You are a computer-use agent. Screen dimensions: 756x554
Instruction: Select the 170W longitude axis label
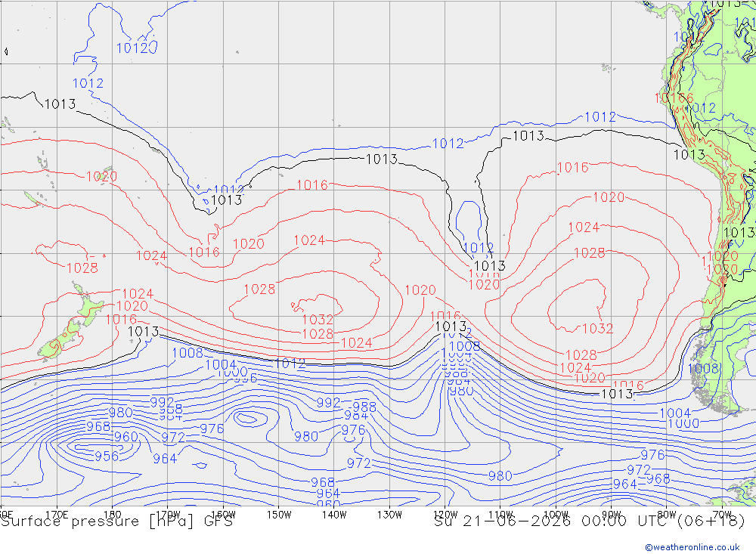click(x=169, y=515)
